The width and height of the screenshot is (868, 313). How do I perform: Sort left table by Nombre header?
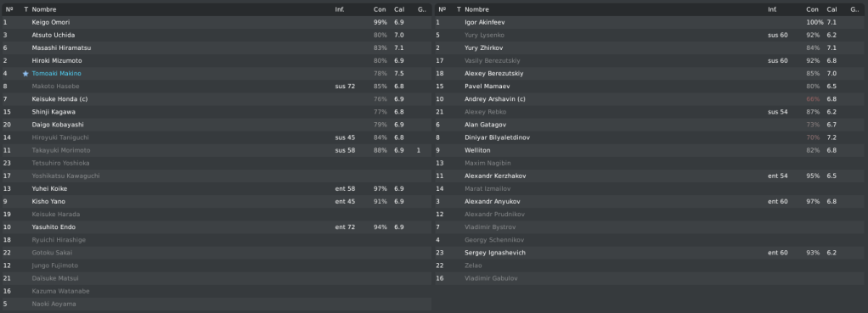43,9
